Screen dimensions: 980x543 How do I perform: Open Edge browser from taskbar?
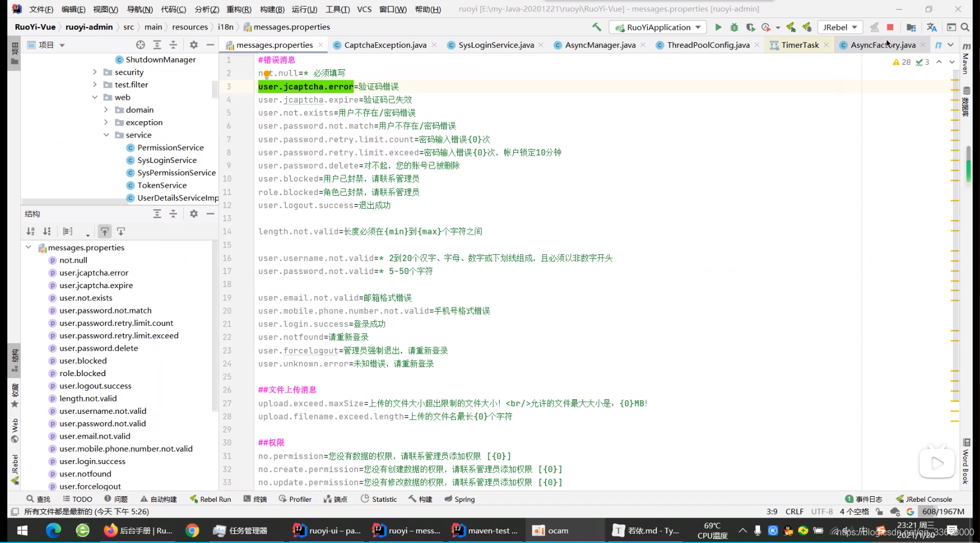click(54, 531)
